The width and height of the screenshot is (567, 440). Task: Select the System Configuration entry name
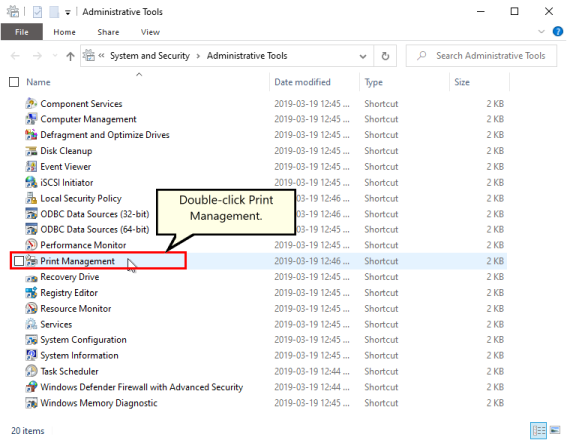83,340
